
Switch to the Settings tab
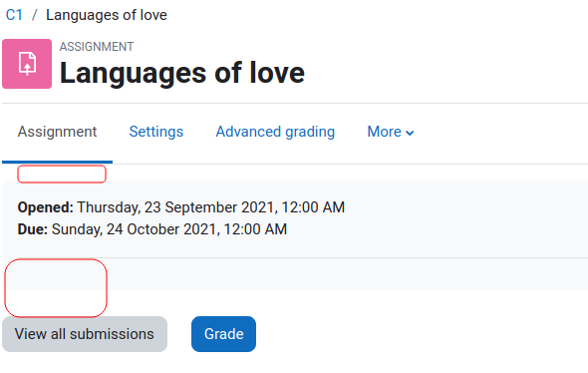coord(156,132)
